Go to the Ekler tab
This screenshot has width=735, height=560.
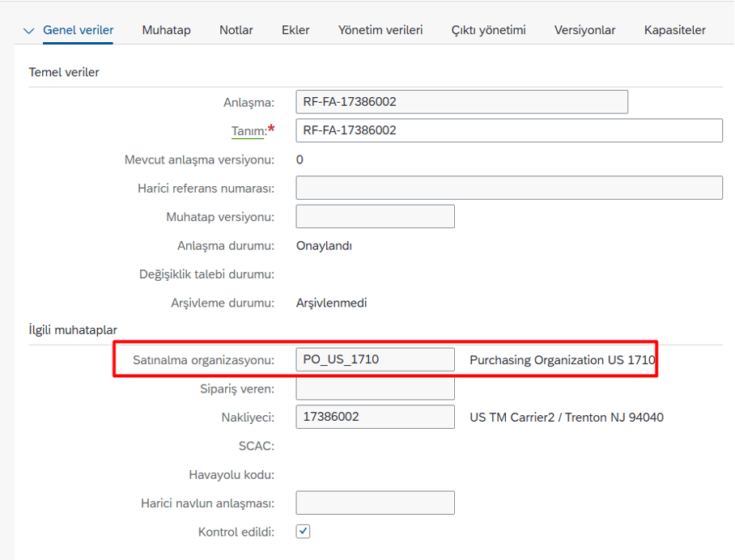(x=295, y=30)
